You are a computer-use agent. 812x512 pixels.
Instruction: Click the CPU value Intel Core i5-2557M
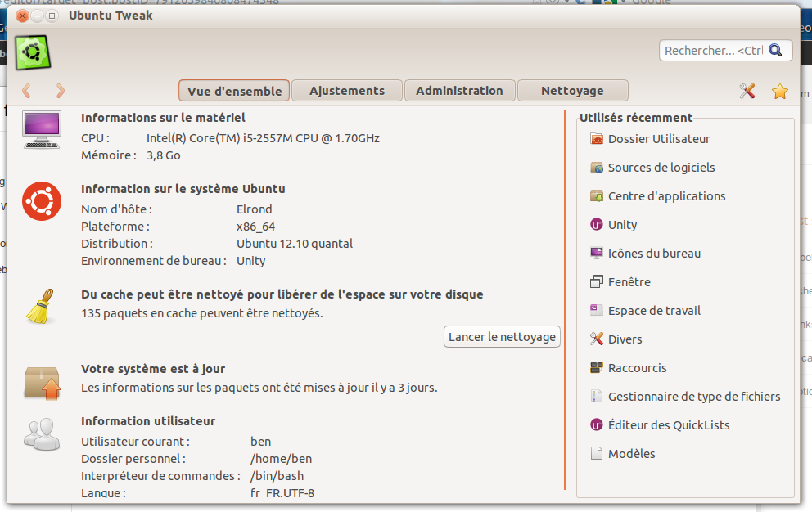point(263,138)
